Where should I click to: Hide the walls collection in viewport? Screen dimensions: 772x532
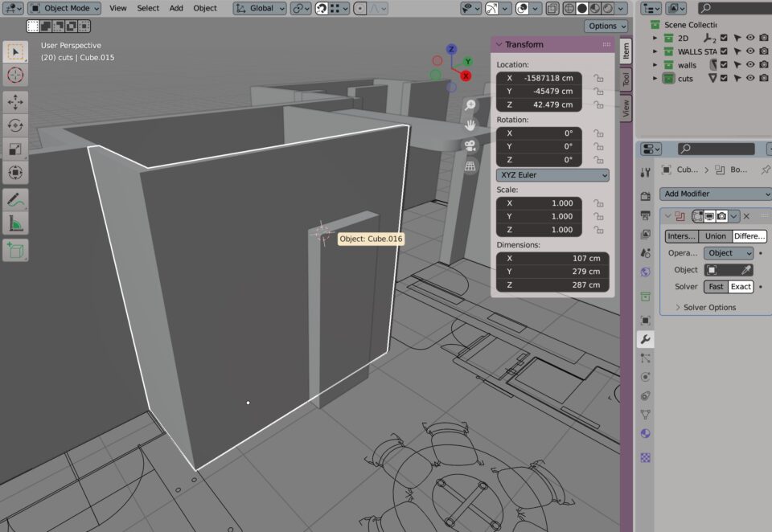[750, 65]
